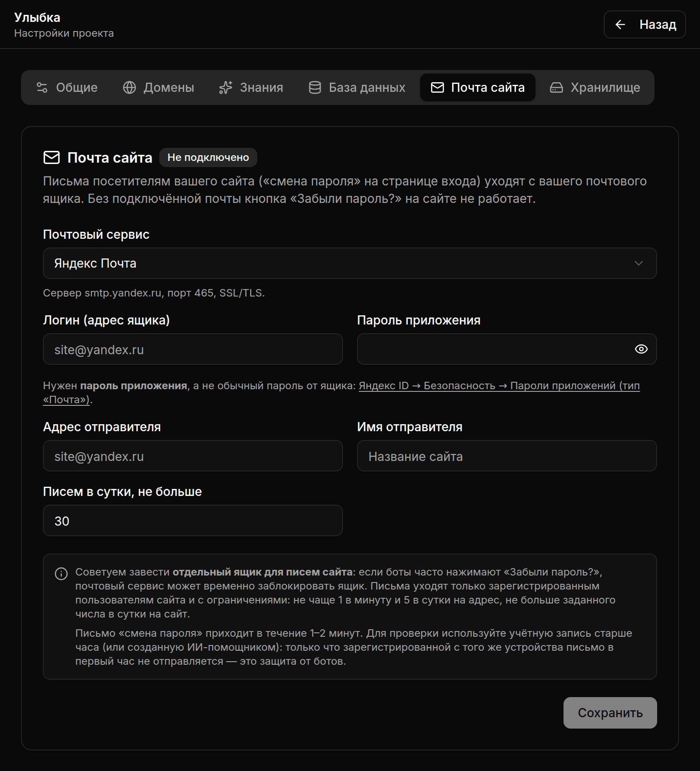Image resolution: width=700 pixels, height=771 pixels.
Task: Click the envelope icon beside the Почта сайта heading
Action: pos(52,157)
